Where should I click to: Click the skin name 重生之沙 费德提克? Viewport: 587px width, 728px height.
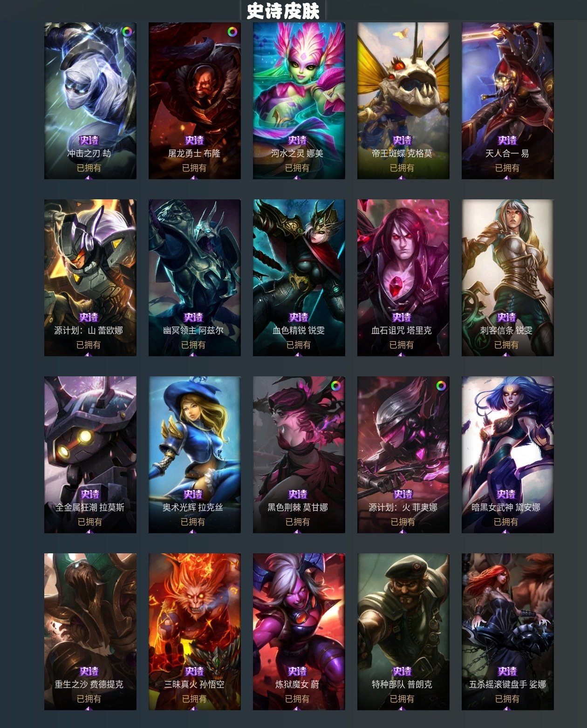pyautogui.click(x=89, y=684)
